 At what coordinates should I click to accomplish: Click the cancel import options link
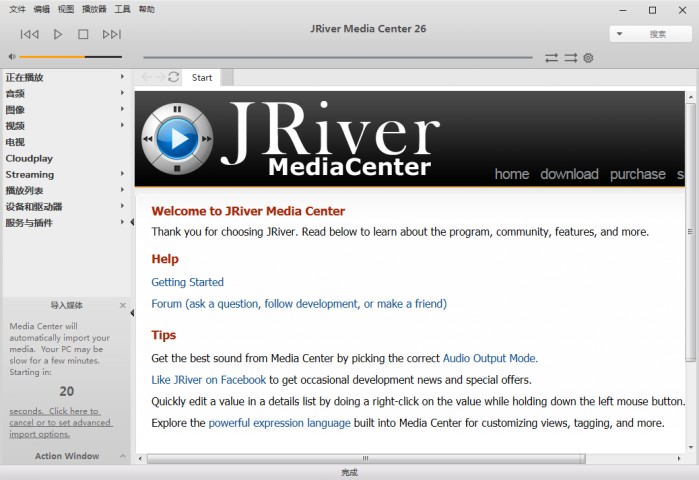tap(61, 423)
